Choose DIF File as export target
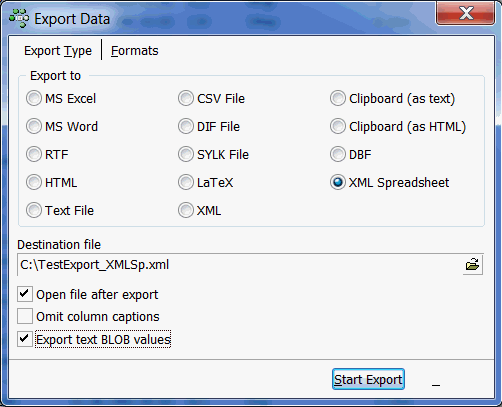502x407 pixels. point(186,127)
